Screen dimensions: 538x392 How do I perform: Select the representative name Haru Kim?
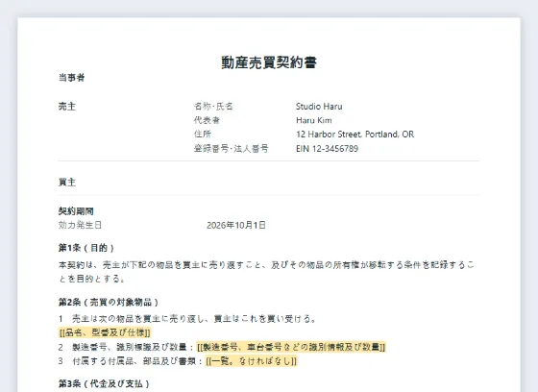pos(314,120)
